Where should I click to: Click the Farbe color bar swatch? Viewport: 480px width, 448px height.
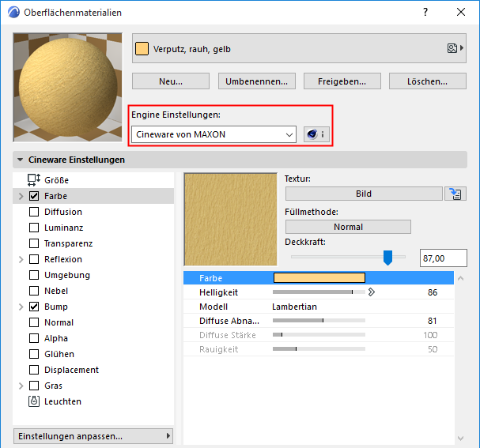319,277
